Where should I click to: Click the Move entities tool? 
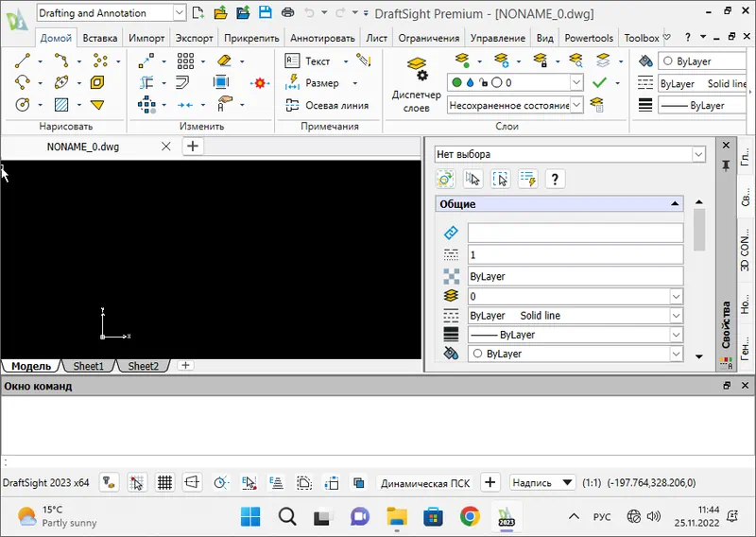146,61
